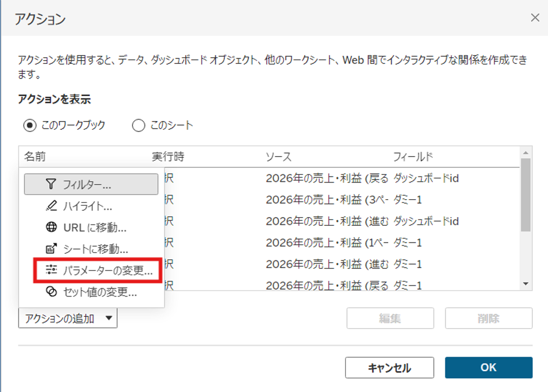Click the set value circles icon

pos(52,291)
